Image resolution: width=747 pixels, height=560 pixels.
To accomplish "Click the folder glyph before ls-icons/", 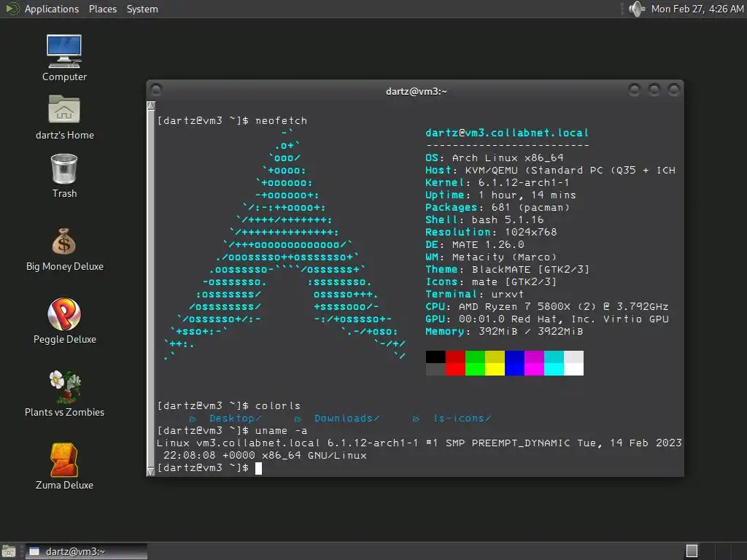I will click(415, 419).
